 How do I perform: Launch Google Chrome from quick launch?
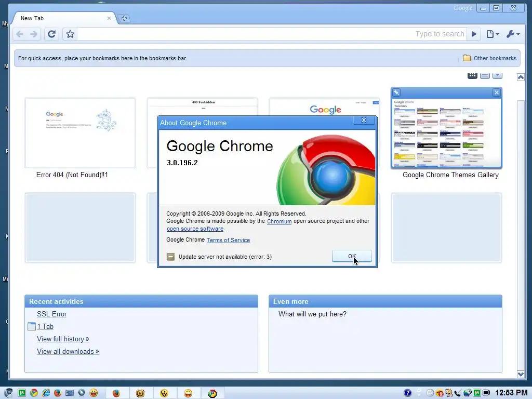[34, 393]
